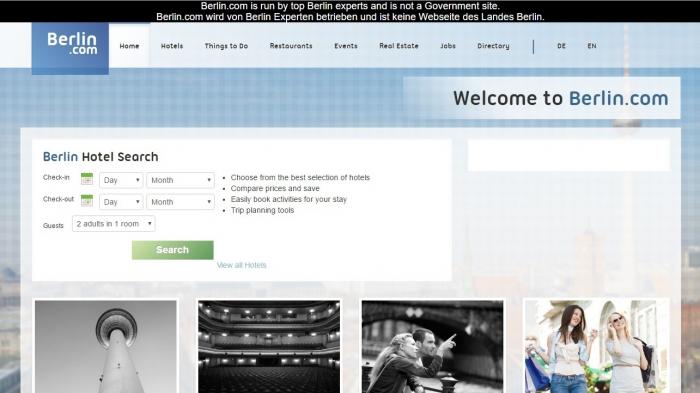700x393 pixels.
Task: Switch language to DE
Action: click(561, 46)
